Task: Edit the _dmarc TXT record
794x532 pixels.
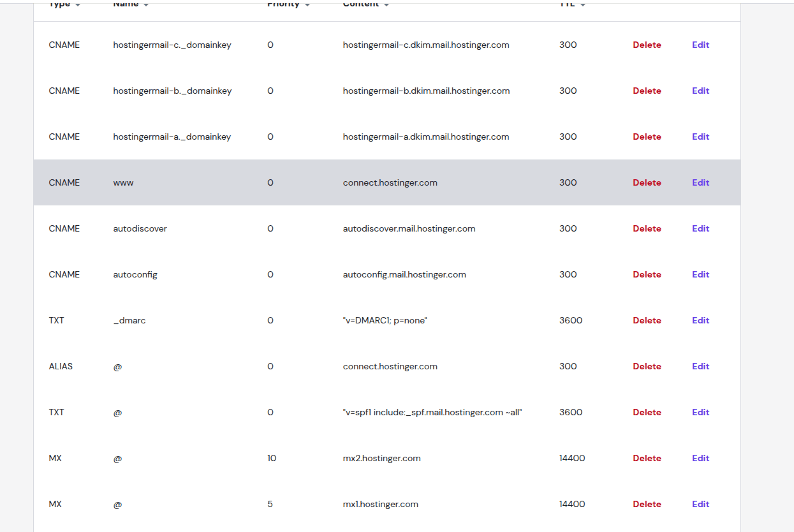Action: 700,320
